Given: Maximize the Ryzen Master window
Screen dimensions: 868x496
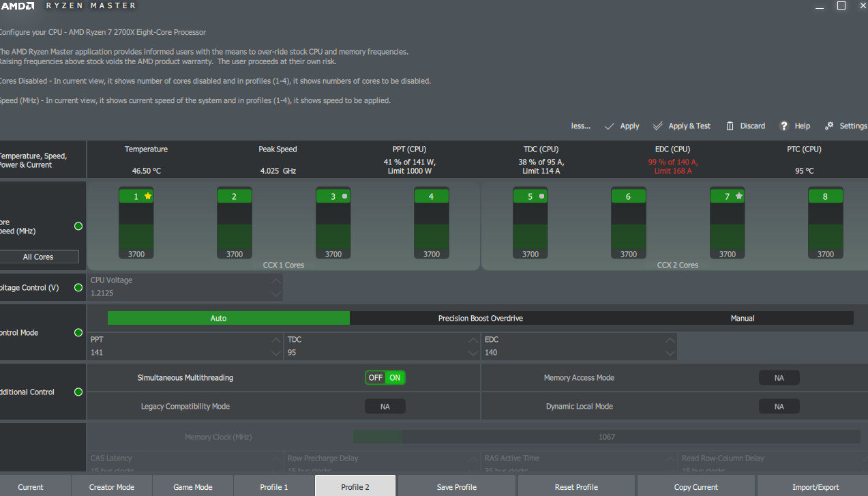Looking at the screenshot, I should [x=841, y=5].
